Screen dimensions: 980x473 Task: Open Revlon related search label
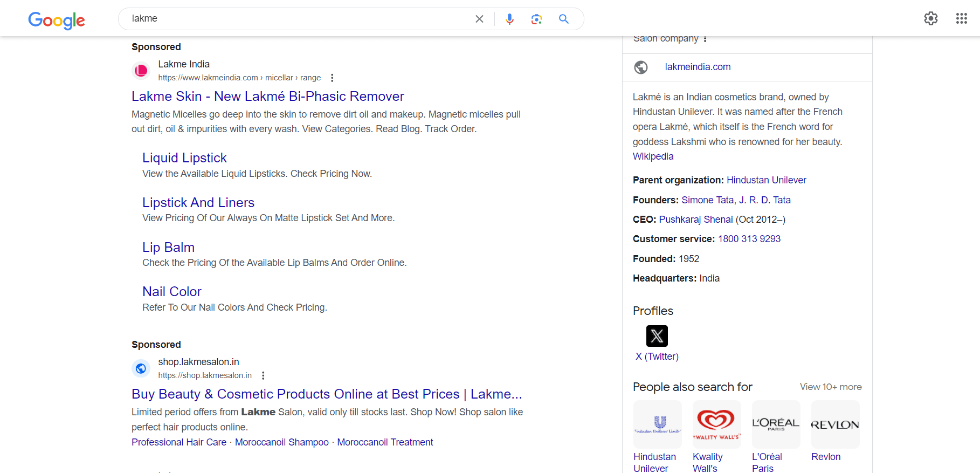[826, 457]
